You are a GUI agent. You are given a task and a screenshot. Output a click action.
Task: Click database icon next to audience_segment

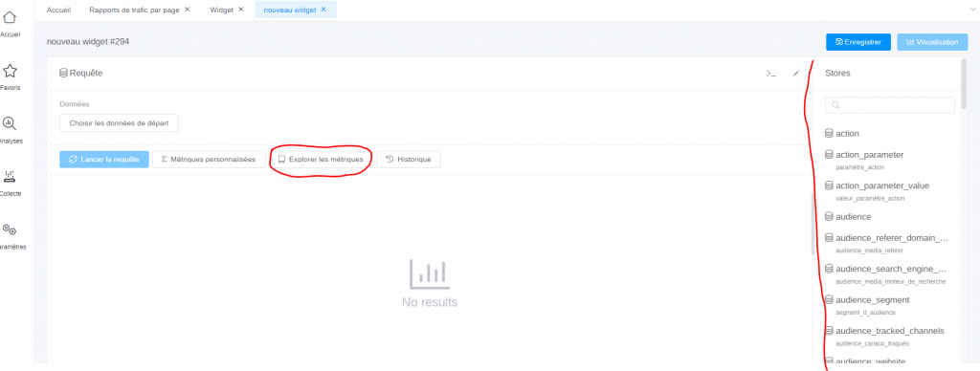[x=830, y=300]
